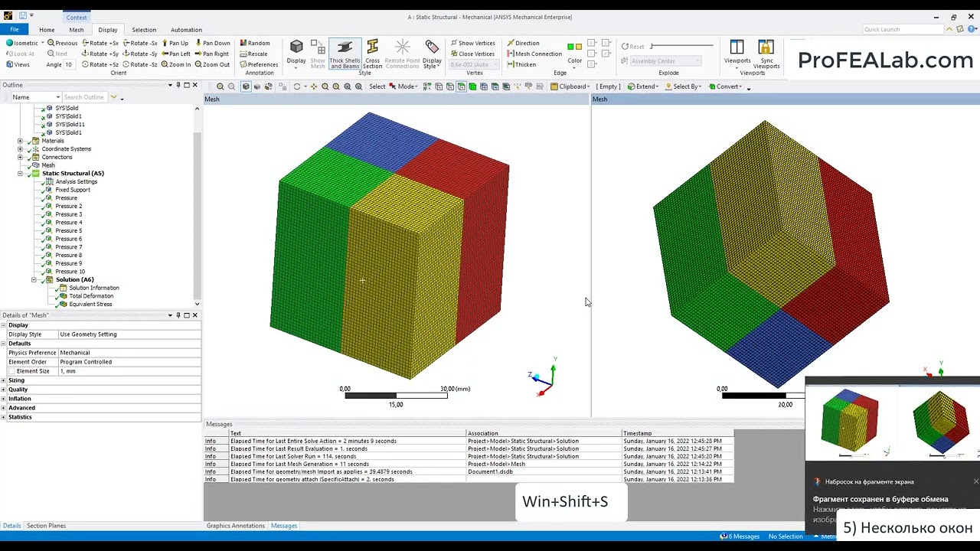Open annotation Preferences
The height and width of the screenshot is (551, 980).
click(258, 64)
